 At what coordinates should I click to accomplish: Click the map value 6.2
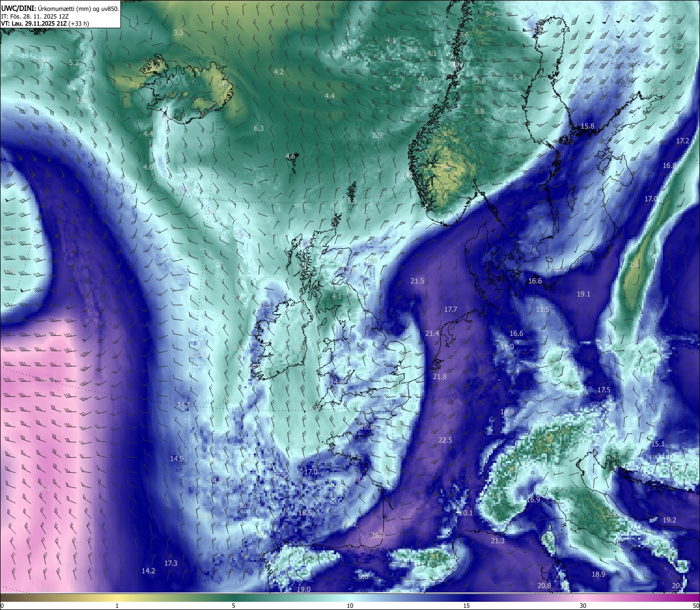[x=679, y=46]
